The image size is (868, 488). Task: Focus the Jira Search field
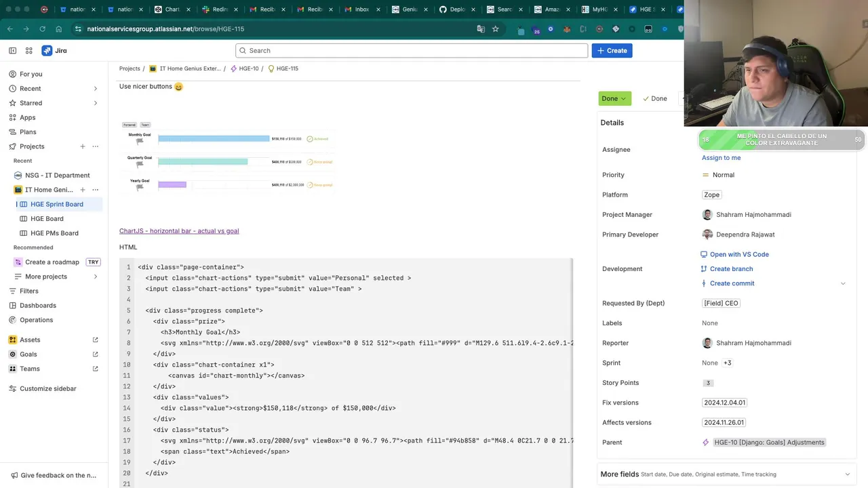pos(412,51)
